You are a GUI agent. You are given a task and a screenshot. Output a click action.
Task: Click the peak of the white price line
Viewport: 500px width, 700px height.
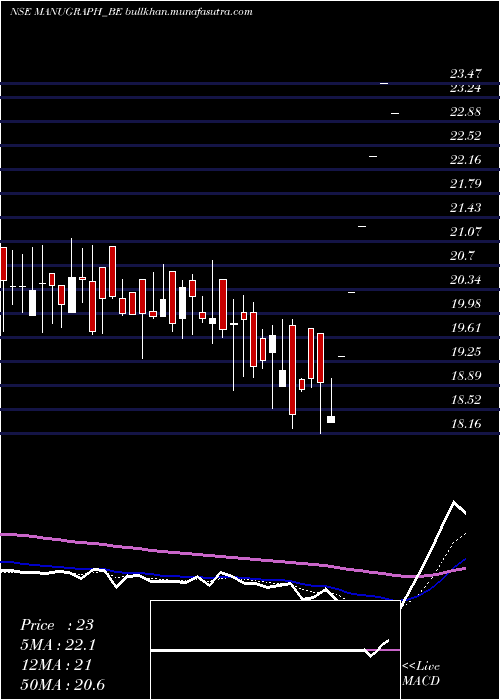coord(454,502)
